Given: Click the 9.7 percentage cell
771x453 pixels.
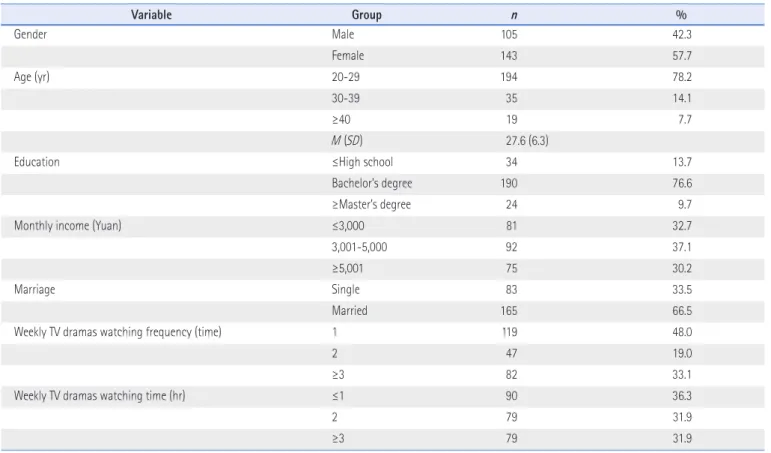Looking at the screenshot, I should point(685,205).
